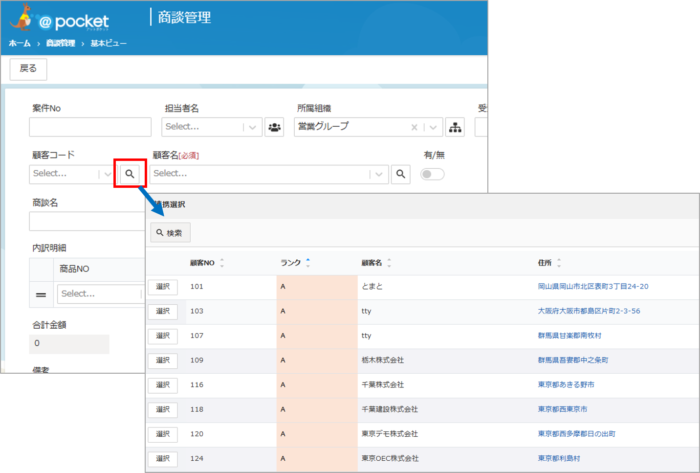700x473 pixels.
Task: Click 選択 button for customer 101
Action: tap(163, 286)
